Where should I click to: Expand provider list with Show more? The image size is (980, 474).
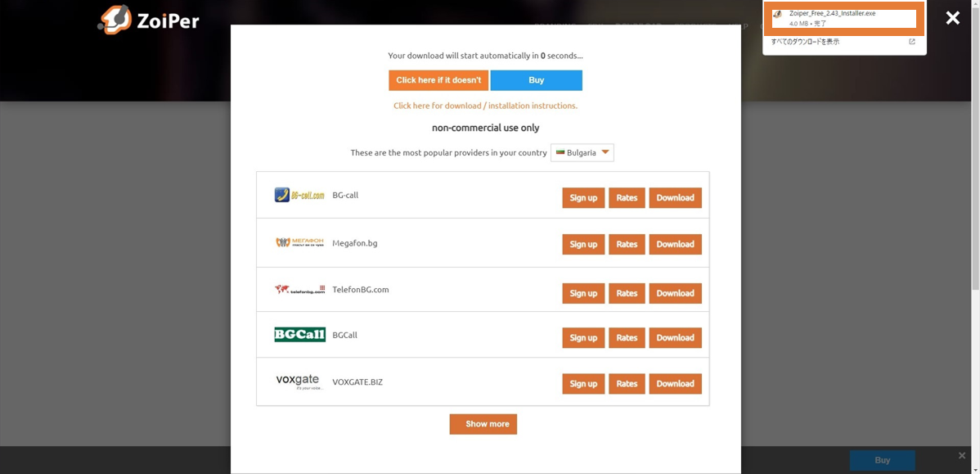tap(483, 424)
